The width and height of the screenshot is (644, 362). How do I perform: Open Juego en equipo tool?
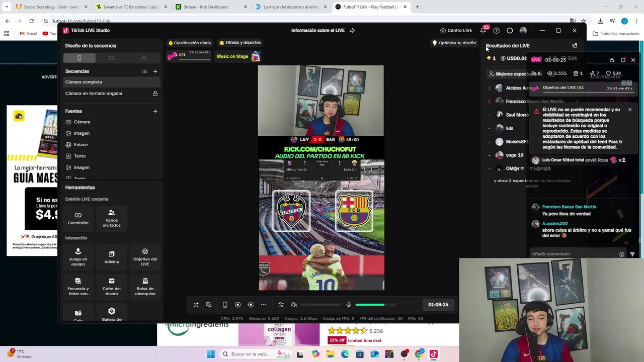point(78,256)
